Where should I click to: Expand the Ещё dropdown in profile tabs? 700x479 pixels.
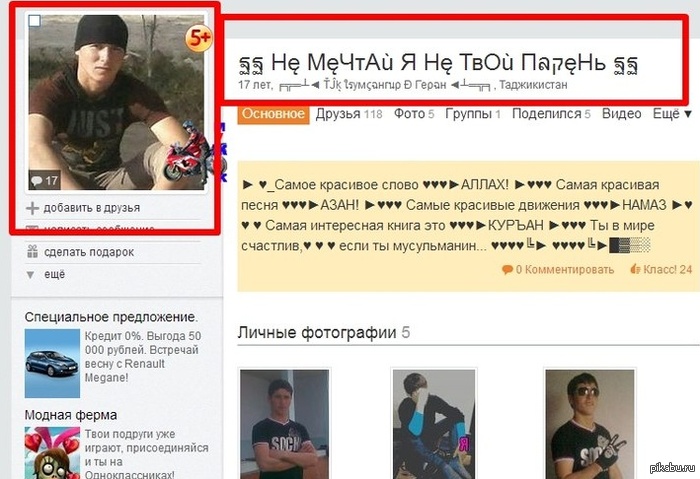(x=672, y=114)
